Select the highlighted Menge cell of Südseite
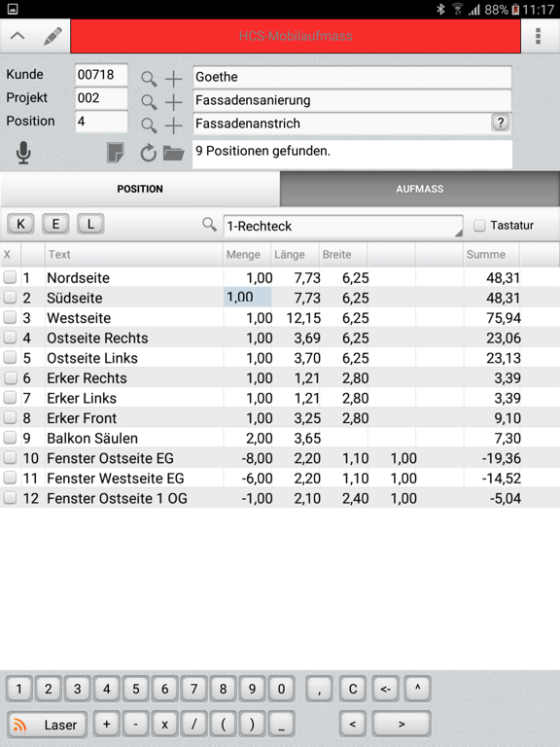This screenshot has width=560, height=747. pos(247,297)
